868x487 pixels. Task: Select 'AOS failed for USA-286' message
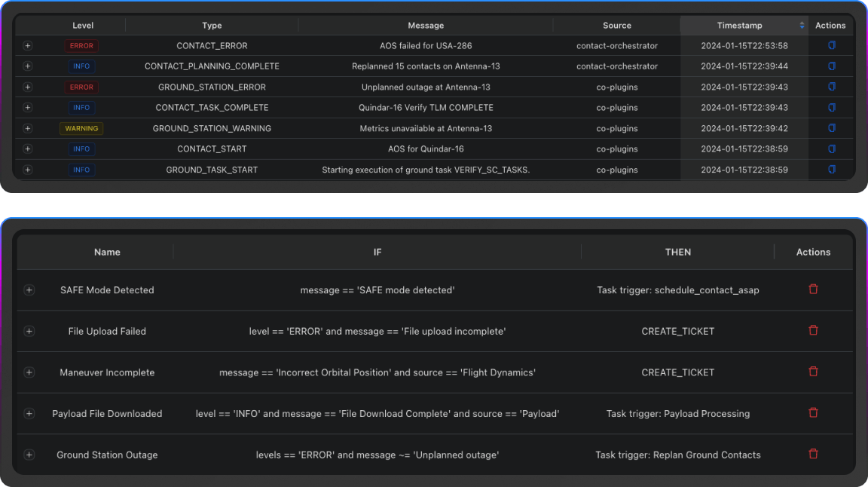426,46
